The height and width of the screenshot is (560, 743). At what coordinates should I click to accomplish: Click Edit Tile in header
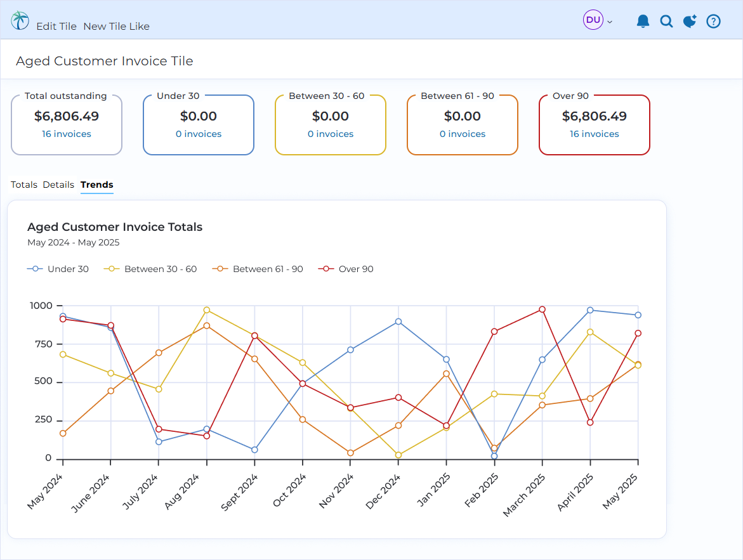56,27
